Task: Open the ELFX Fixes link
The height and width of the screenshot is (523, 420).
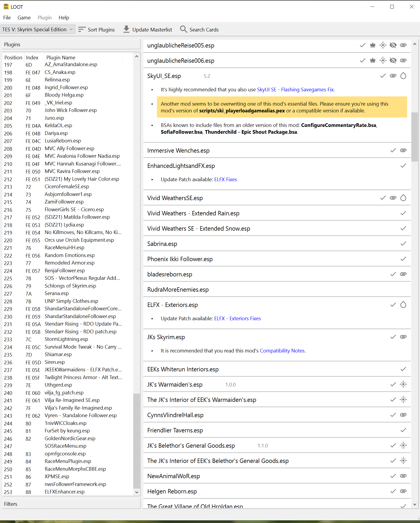Action: click(226, 180)
